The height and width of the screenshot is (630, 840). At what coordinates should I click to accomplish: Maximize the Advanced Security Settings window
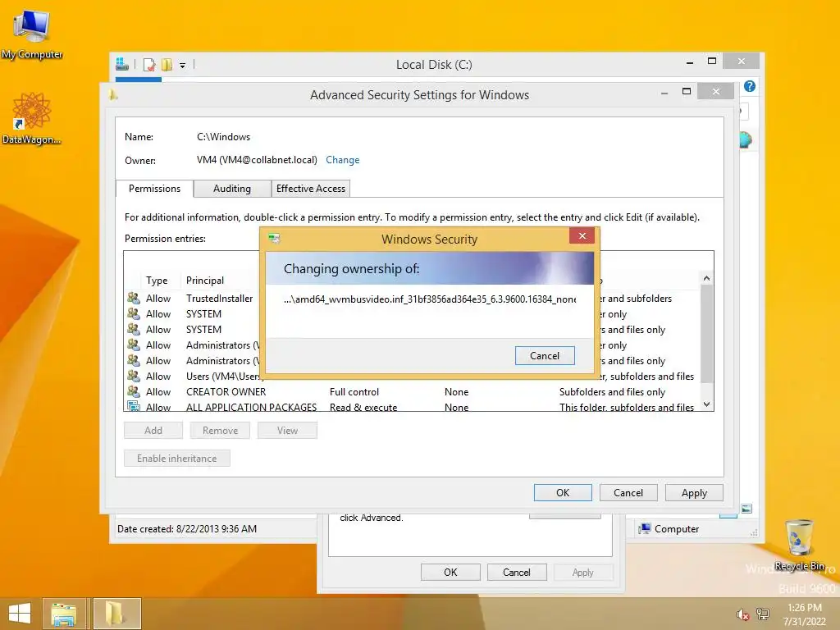687,92
